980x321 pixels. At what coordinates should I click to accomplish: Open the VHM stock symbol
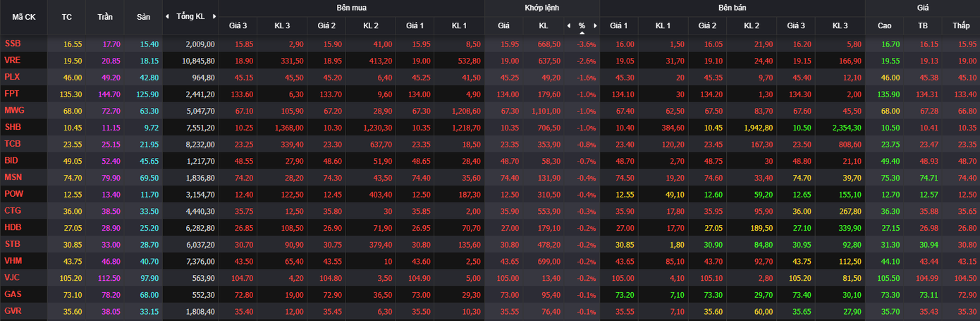(x=13, y=260)
